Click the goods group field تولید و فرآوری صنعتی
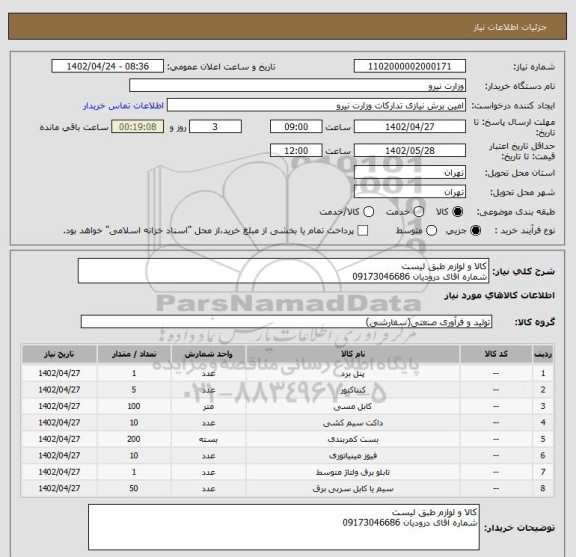The height and width of the screenshot is (557, 576). [286, 322]
